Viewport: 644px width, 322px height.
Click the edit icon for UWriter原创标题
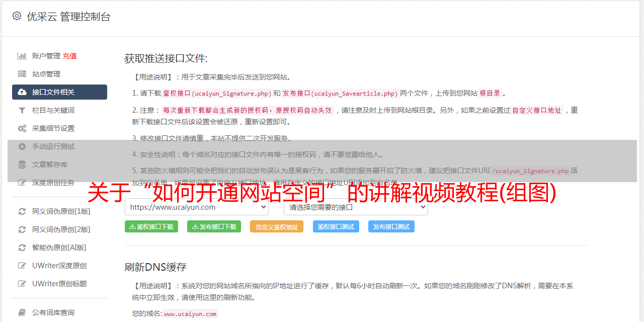click(x=22, y=284)
